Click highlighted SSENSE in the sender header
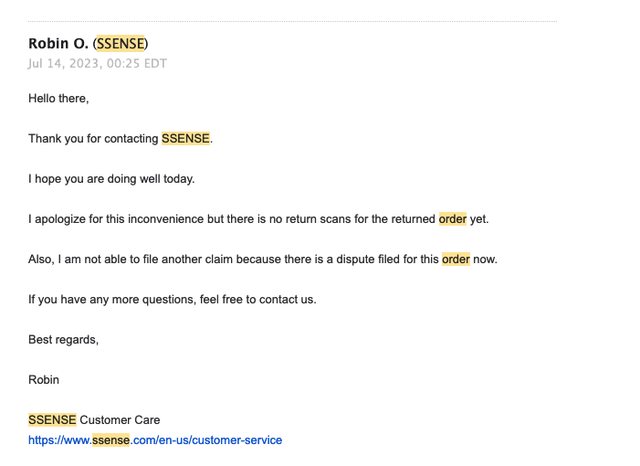This screenshot has height=466, width=640. click(x=120, y=43)
